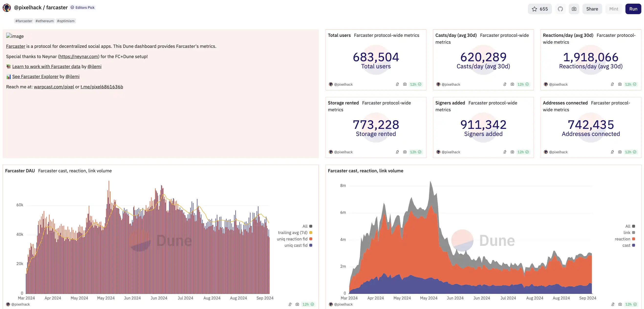Click the header camera screenshot icon
This screenshot has width=644, height=309.
[x=574, y=9]
